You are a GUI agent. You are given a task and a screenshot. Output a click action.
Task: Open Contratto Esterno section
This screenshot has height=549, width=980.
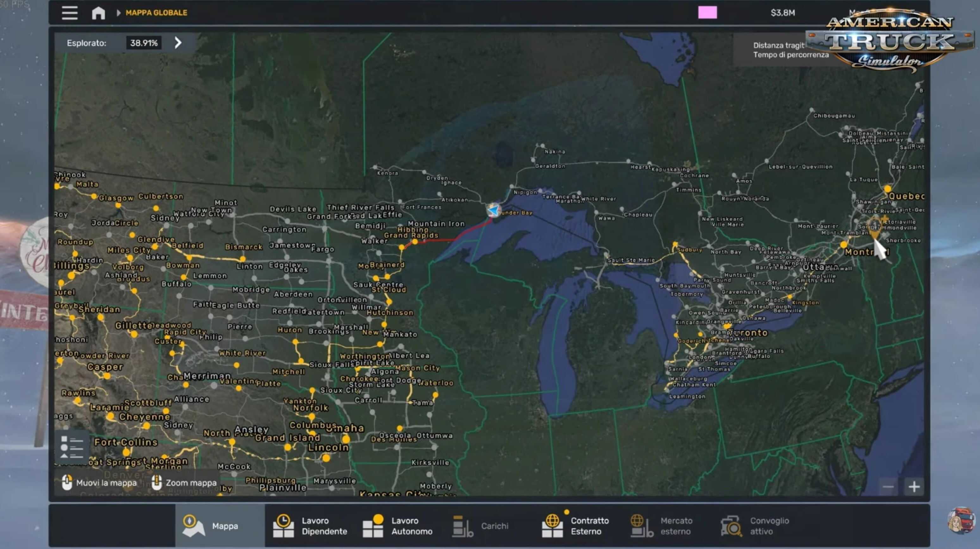(x=576, y=525)
